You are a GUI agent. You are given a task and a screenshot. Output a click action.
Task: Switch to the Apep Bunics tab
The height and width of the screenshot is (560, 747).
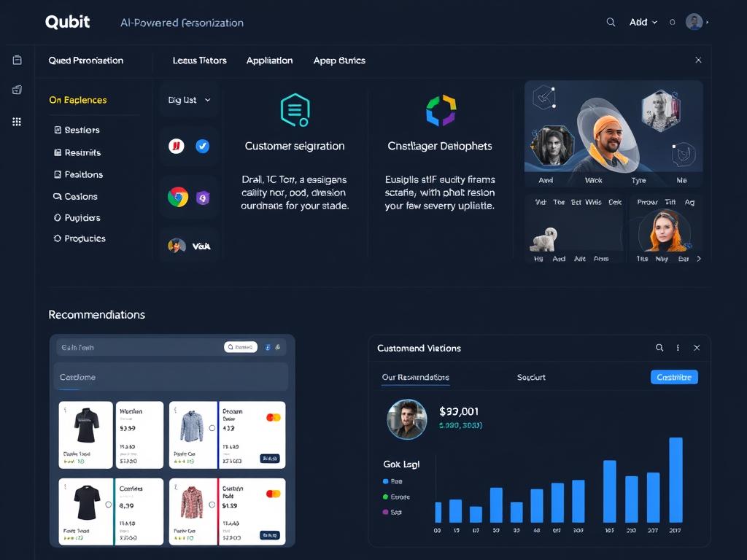click(339, 61)
